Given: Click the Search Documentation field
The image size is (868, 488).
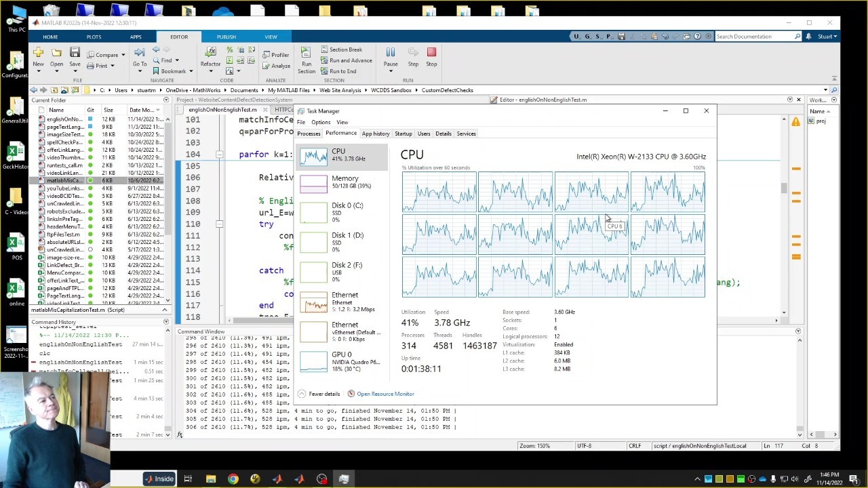Looking at the screenshot, I should pyautogui.click(x=754, y=37).
